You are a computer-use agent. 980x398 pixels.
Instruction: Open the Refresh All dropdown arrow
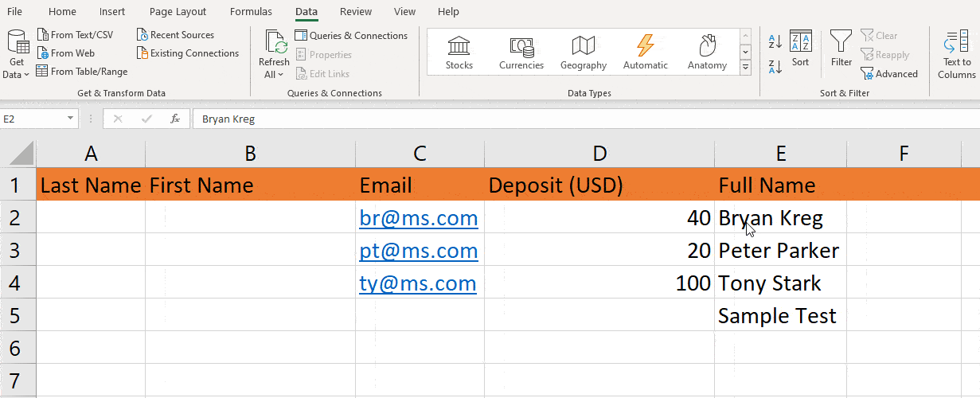[280, 75]
